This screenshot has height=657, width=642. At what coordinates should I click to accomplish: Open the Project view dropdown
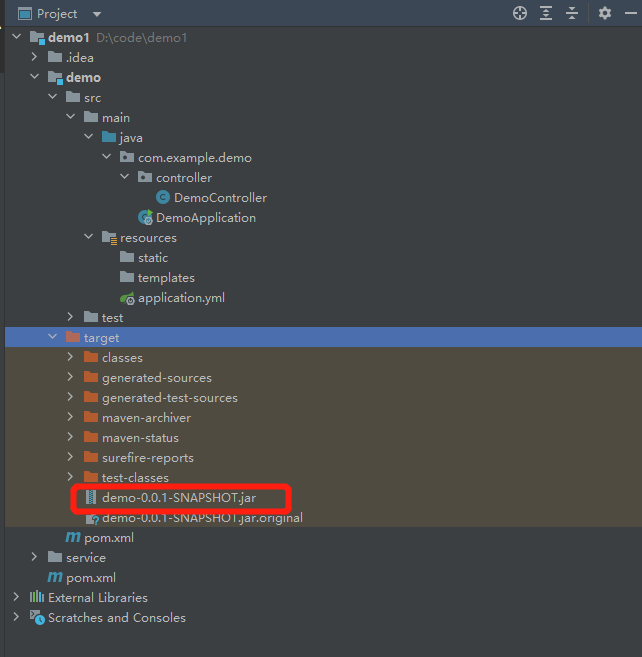click(97, 14)
